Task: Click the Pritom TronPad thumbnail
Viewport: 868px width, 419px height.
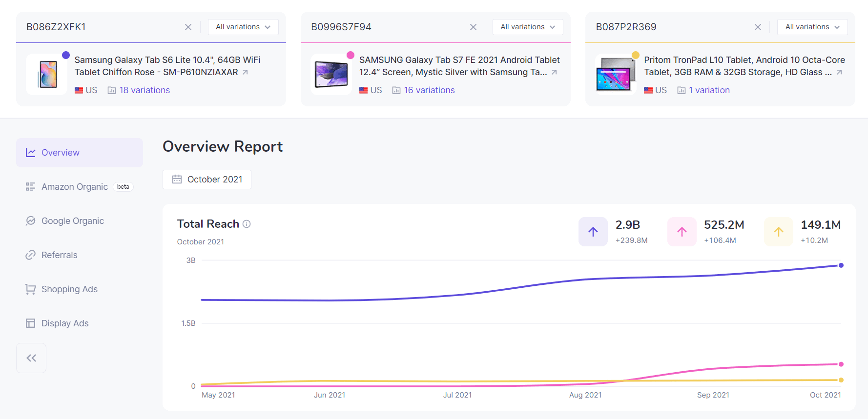Action: [616, 74]
